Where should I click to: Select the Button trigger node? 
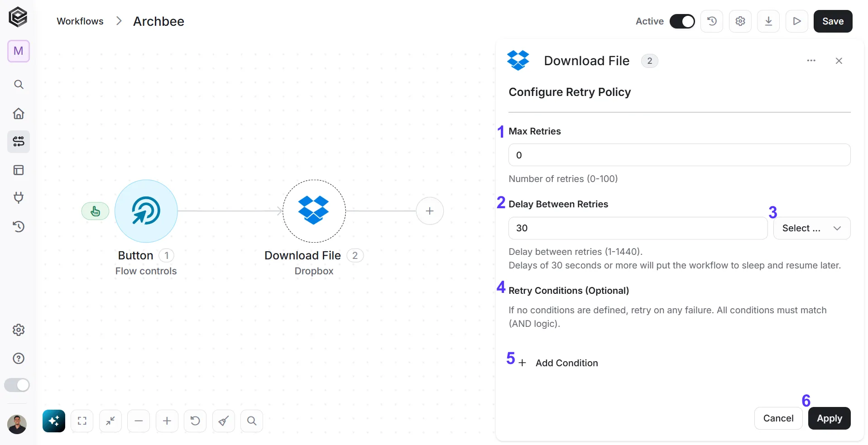146,211
